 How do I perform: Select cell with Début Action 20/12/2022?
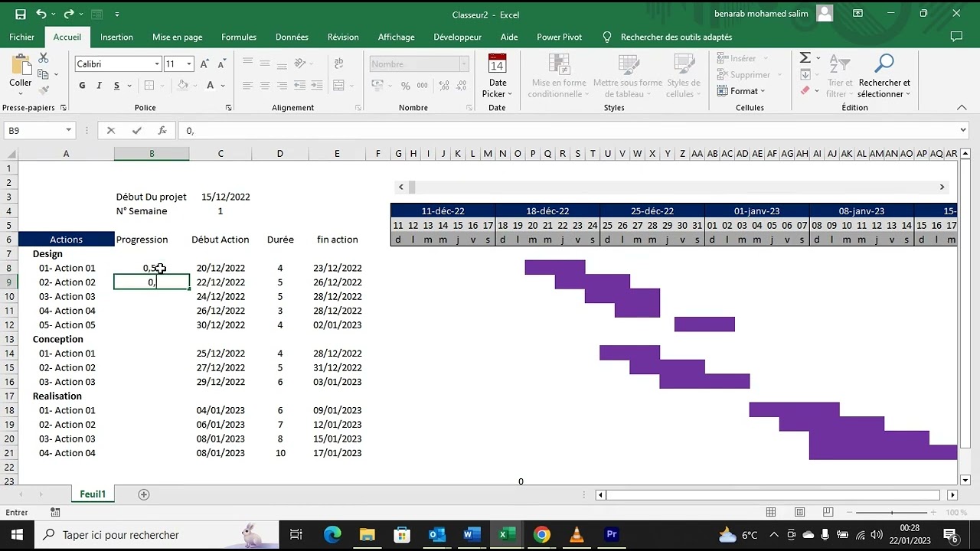pyautogui.click(x=220, y=268)
